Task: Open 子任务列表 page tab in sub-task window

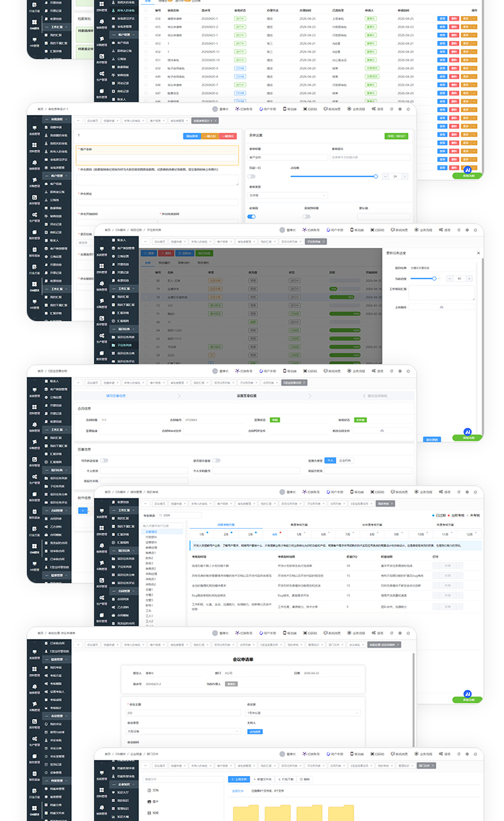Action: point(316,240)
